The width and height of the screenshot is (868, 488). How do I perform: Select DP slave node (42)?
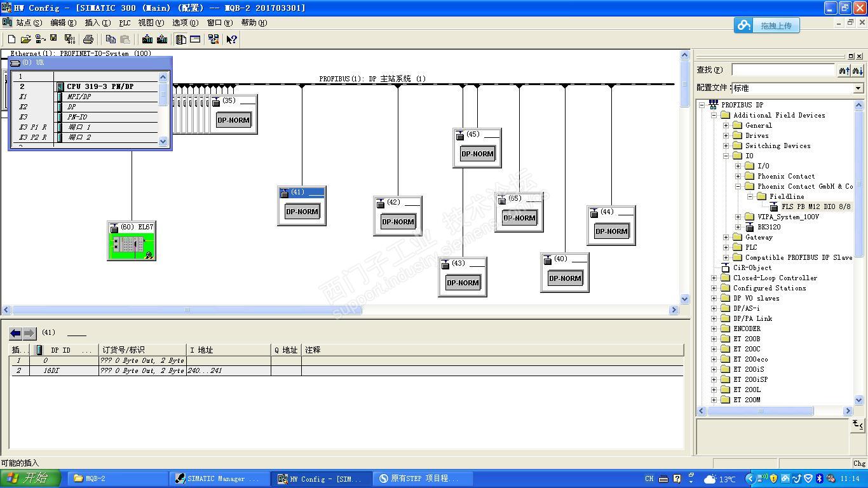pyautogui.click(x=398, y=216)
